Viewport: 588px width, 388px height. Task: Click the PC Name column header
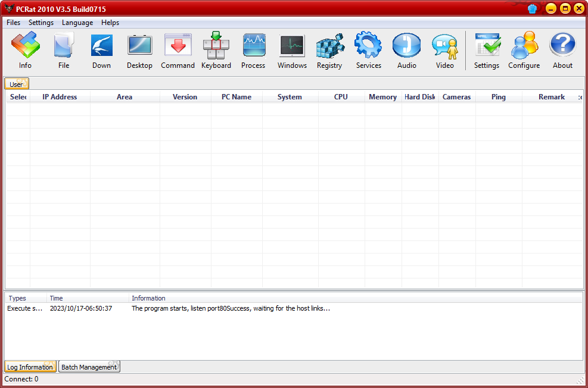click(x=237, y=97)
